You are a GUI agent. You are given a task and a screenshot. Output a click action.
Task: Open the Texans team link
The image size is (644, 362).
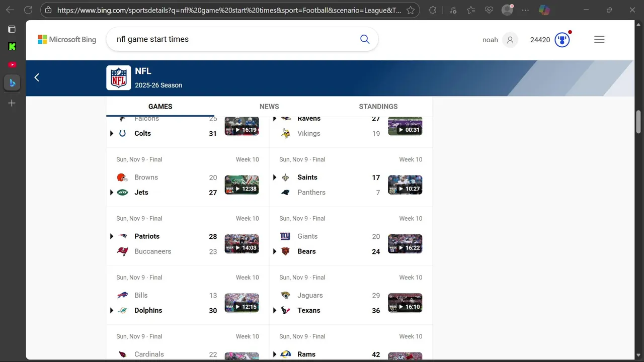pos(309,311)
